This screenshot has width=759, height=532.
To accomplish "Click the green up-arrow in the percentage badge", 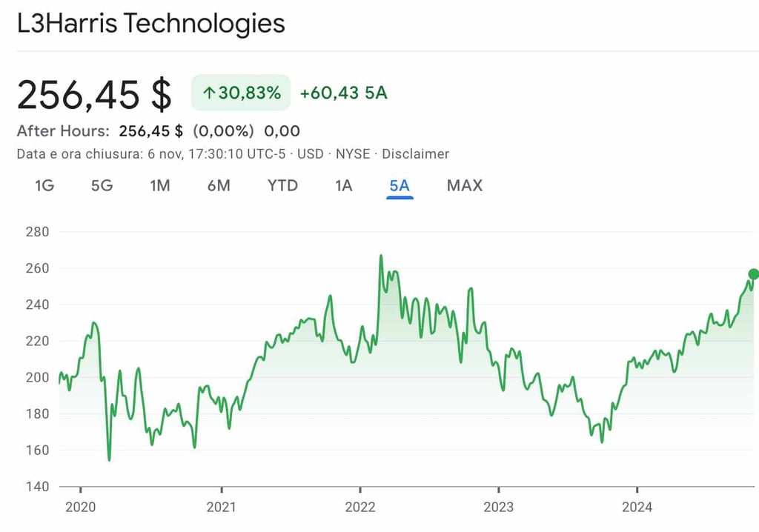I will [x=208, y=93].
